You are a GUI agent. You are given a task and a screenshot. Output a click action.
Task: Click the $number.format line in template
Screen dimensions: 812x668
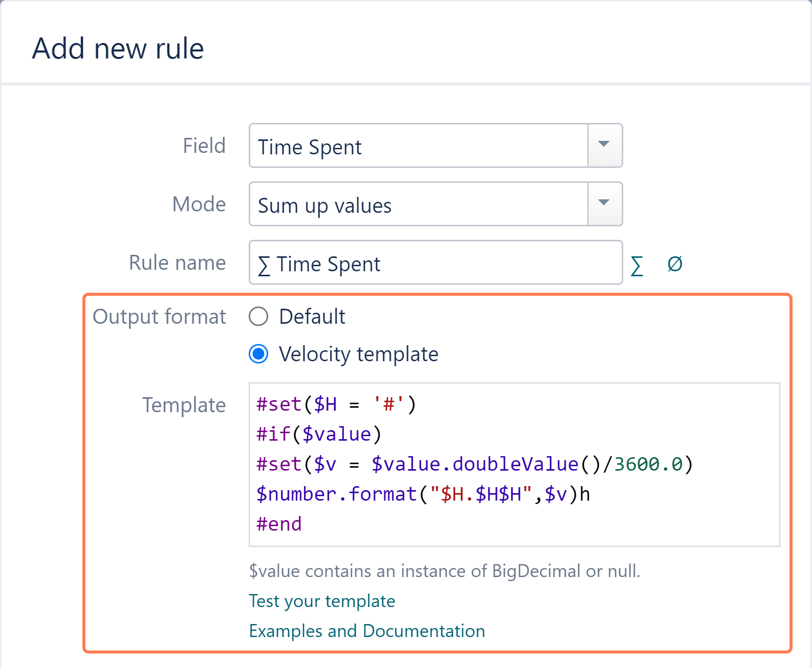point(422,494)
